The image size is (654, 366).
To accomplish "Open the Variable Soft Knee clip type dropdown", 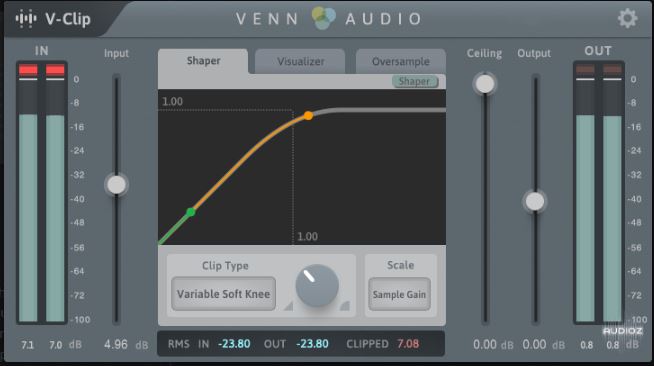I will coord(223,294).
